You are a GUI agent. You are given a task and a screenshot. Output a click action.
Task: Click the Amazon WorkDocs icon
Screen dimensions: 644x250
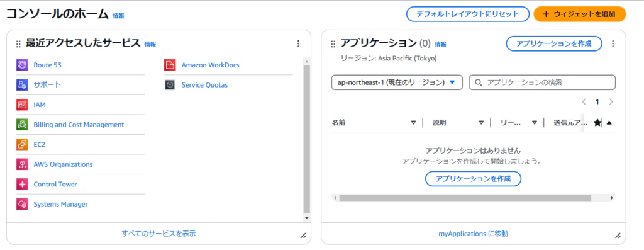(x=170, y=65)
